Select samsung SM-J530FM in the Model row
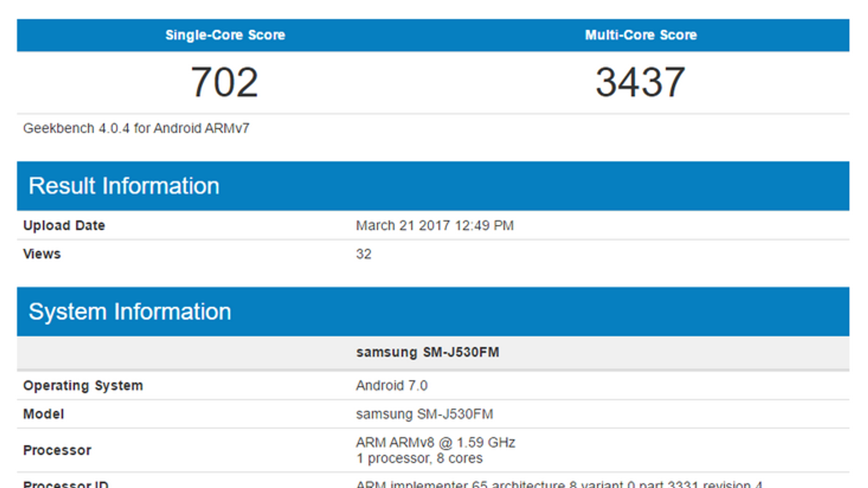 (424, 414)
